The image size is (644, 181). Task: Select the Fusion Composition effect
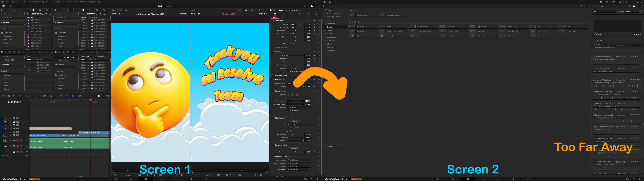tap(393, 15)
